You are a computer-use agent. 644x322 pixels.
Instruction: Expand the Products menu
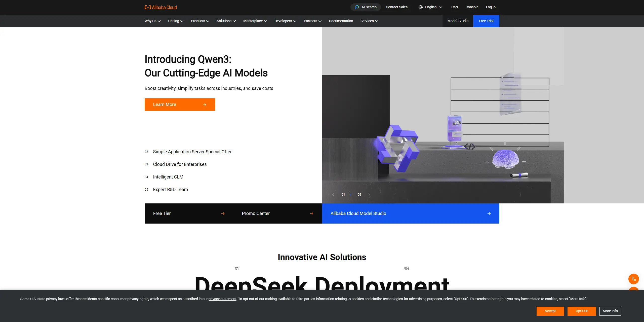pyautogui.click(x=200, y=21)
